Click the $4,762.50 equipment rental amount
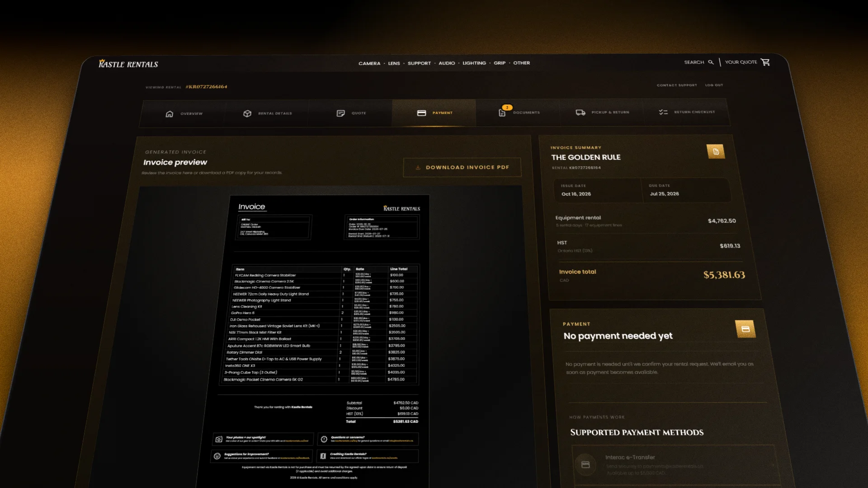This screenshot has height=488, width=868. tap(722, 221)
